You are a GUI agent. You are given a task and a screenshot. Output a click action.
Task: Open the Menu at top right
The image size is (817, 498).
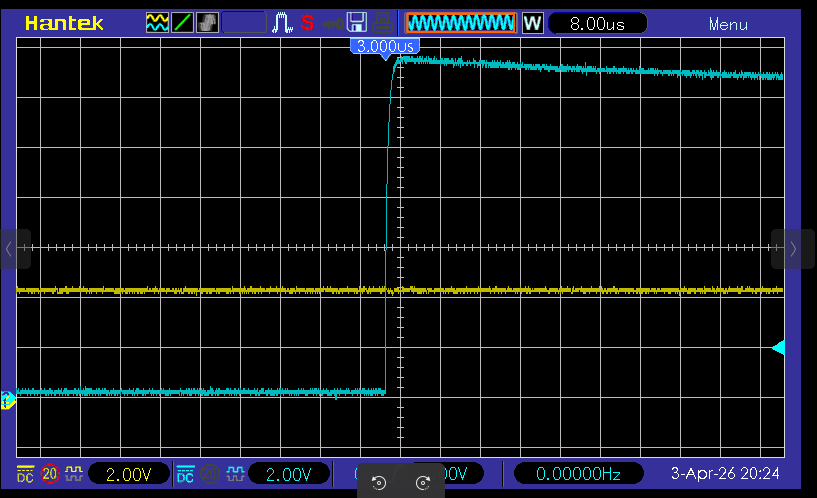[x=728, y=24]
